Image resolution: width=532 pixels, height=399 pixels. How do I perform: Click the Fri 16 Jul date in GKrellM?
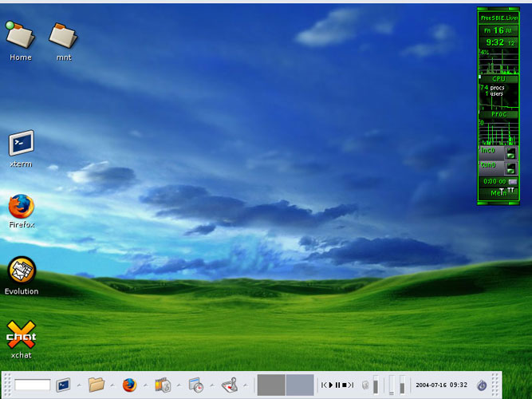pyautogui.click(x=499, y=30)
